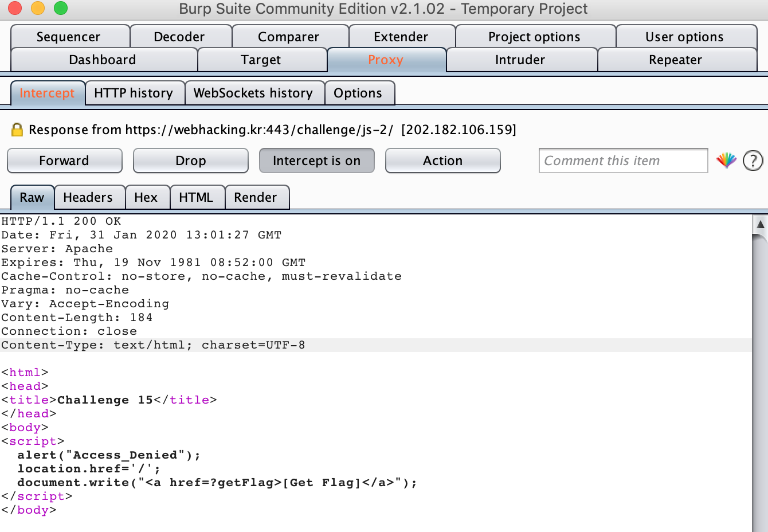
Task: Switch to the Dashboard tab
Action: pyautogui.click(x=104, y=60)
